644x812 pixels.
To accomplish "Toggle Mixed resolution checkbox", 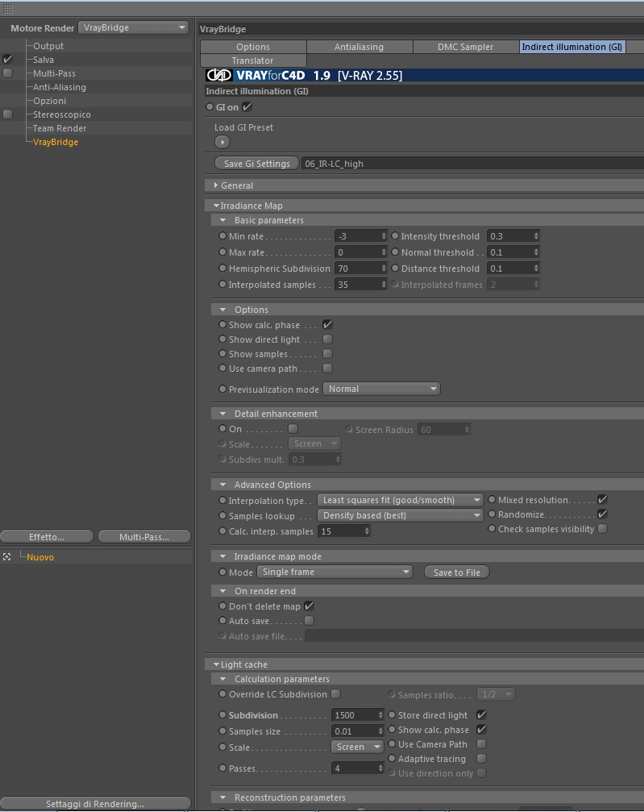I will (602, 500).
